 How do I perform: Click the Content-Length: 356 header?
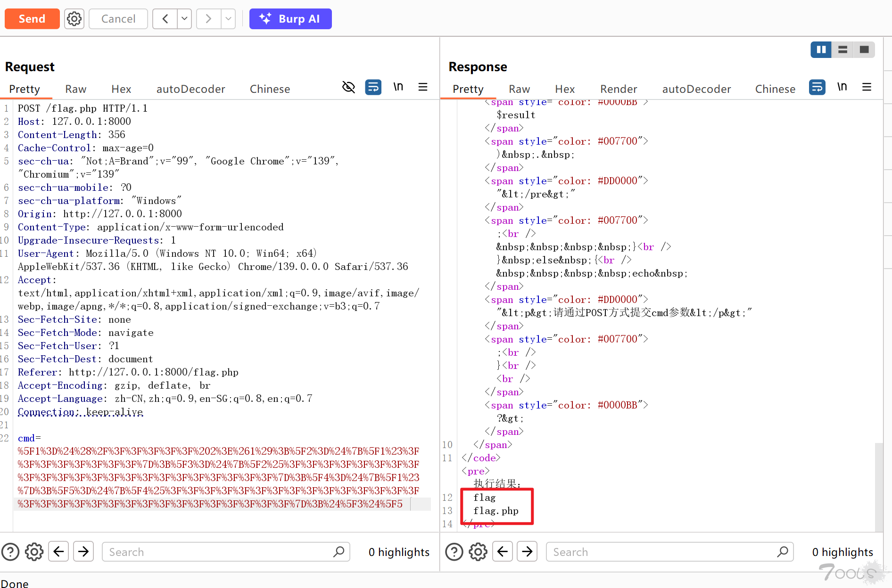tap(72, 135)
